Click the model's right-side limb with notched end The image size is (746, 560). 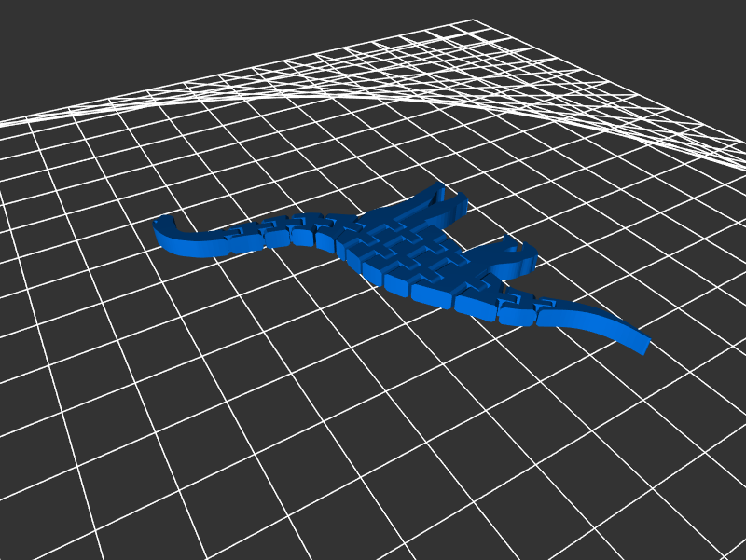coord(511,258)
